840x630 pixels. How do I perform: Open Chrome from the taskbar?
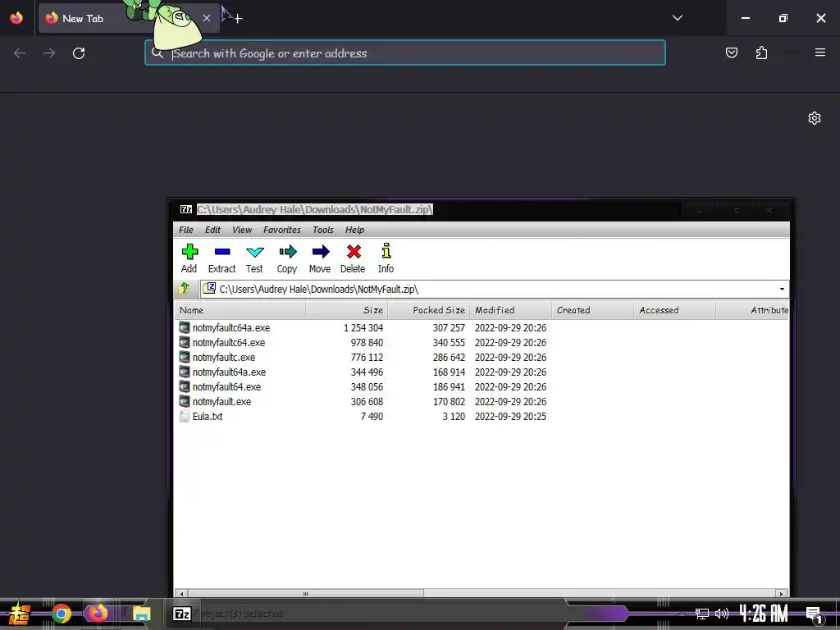pyautogui.click(x=61, y=614)
